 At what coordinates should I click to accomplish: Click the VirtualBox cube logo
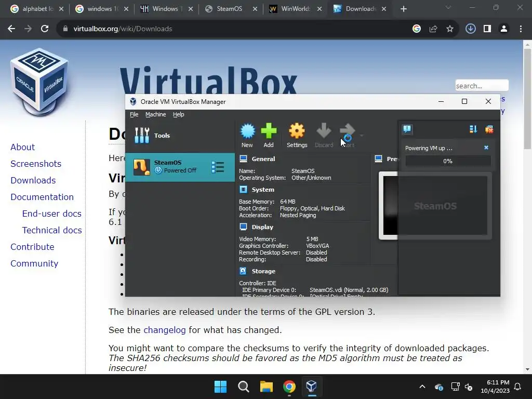tap(39, 83)
